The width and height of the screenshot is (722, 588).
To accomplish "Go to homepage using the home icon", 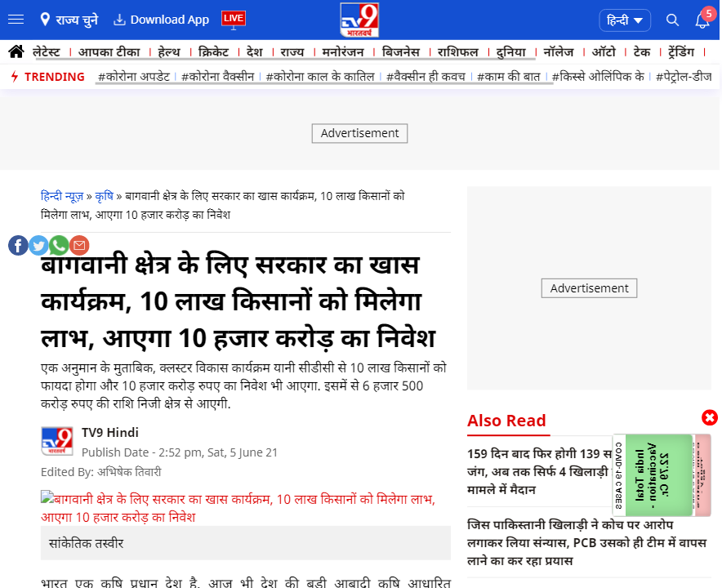I will click(x=15, y=51).
